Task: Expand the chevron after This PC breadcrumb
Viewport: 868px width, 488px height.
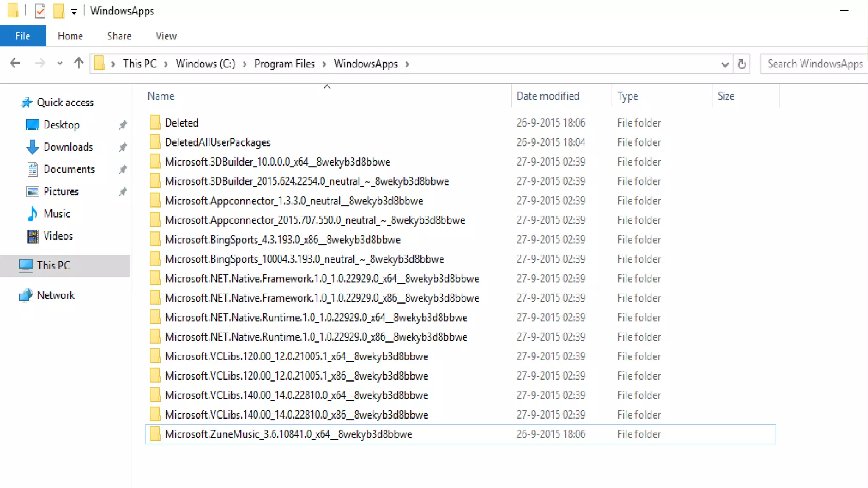Action: (166, 64)
